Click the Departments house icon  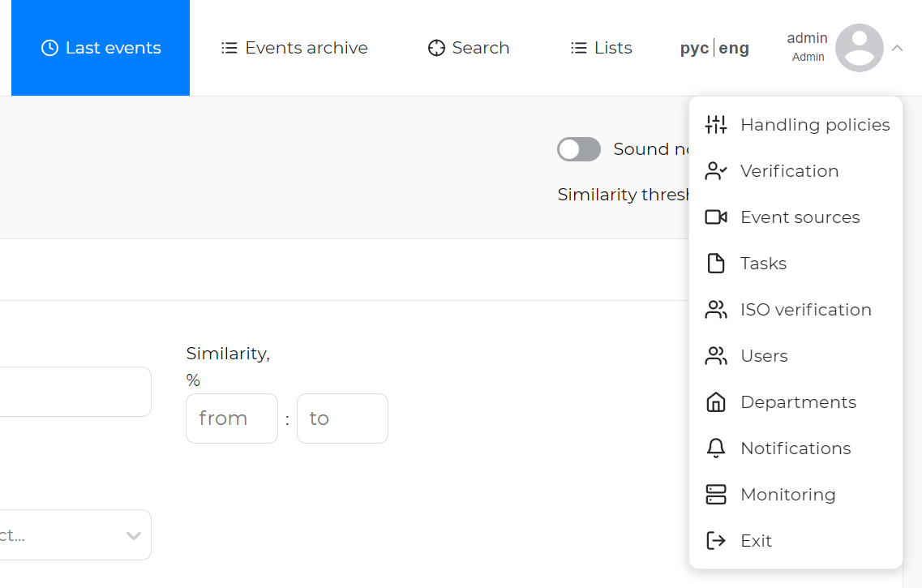pos(716,402)
